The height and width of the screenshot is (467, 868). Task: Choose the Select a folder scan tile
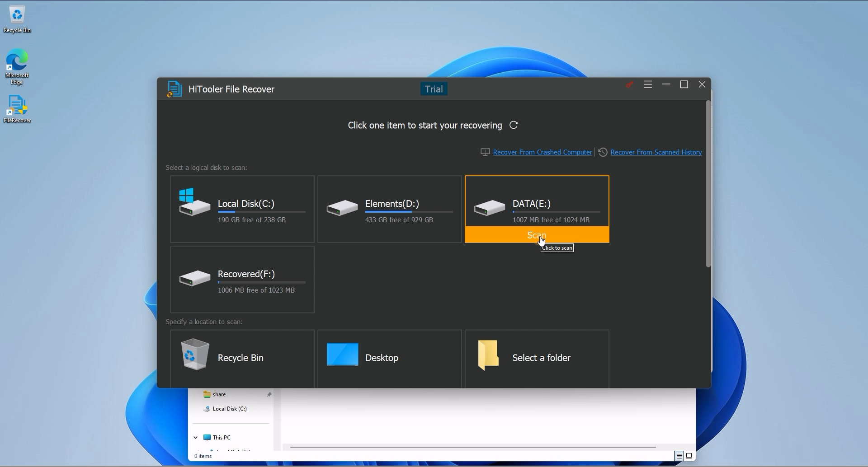point(537,357)
